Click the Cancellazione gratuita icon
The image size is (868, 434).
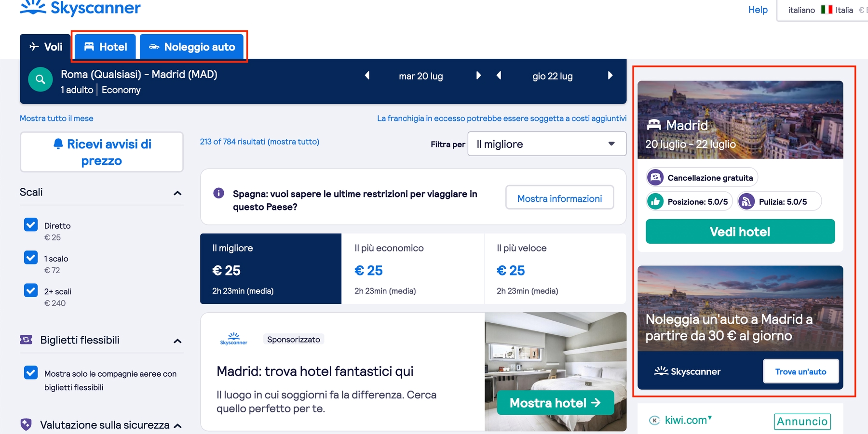(655, 178)
